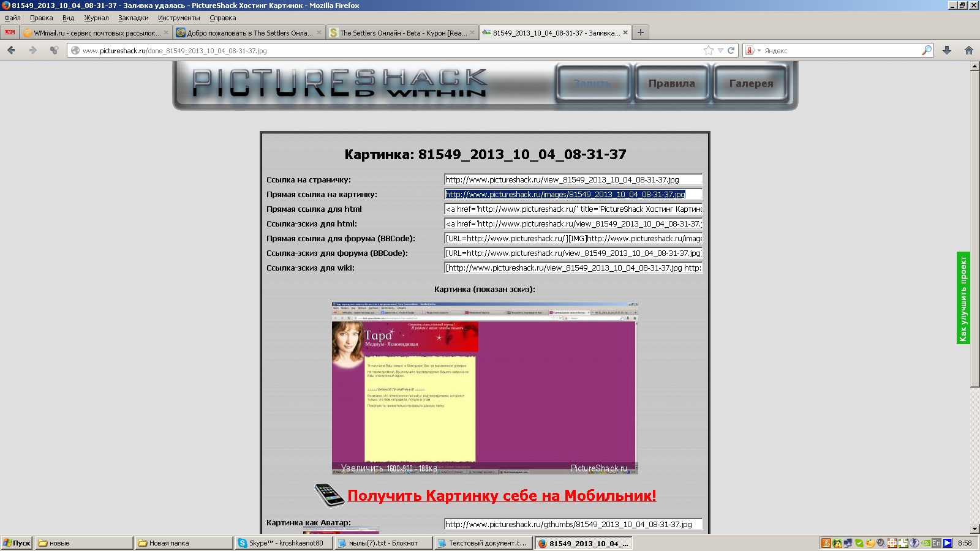
Task: Click the Залить button
Action: (x=592, y=83)
